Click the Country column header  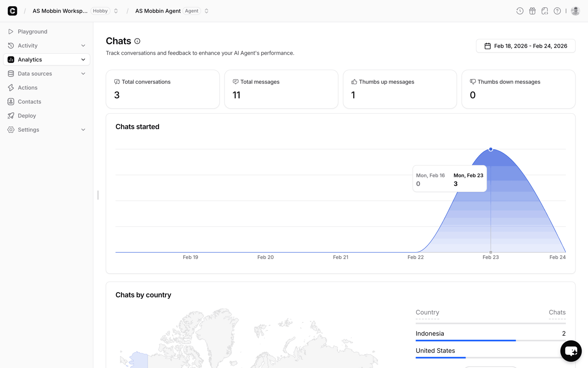[427, 312]
